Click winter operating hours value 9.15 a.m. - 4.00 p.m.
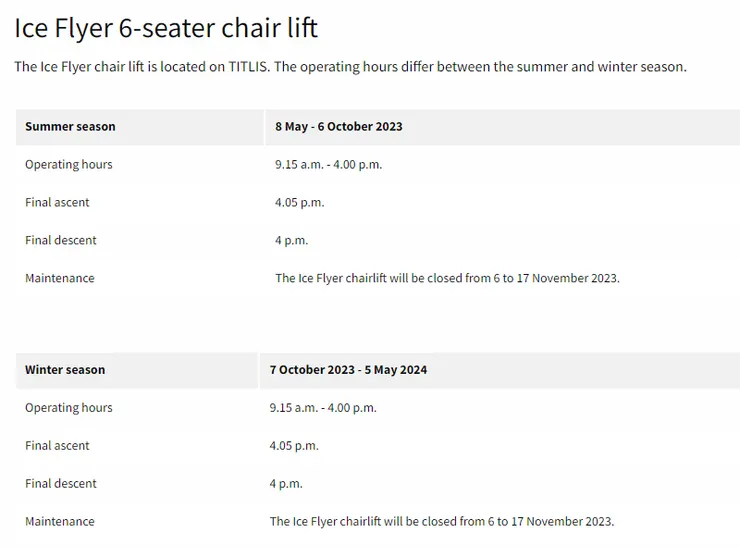 (322, 408)
